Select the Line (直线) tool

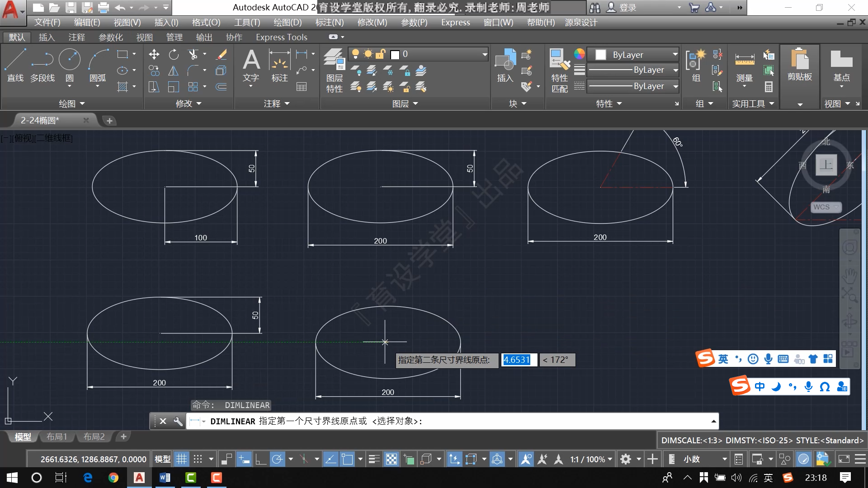click(15, 66)
